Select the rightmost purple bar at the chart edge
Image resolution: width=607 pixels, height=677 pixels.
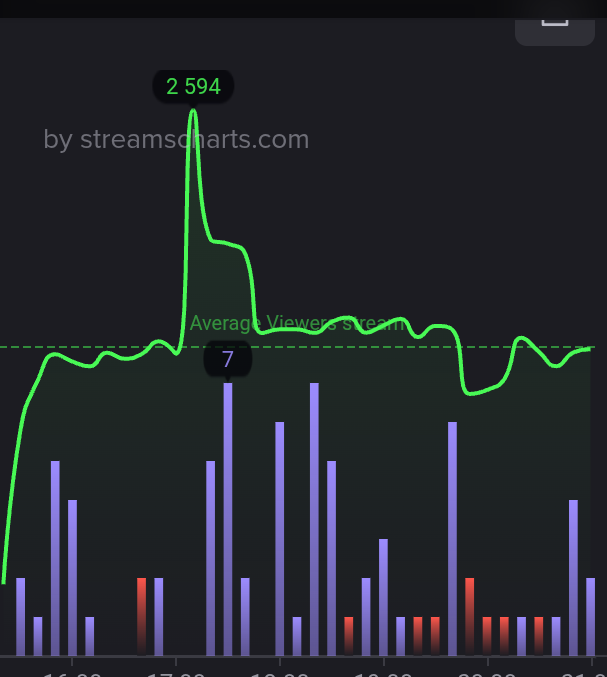[x=590, y=617]
